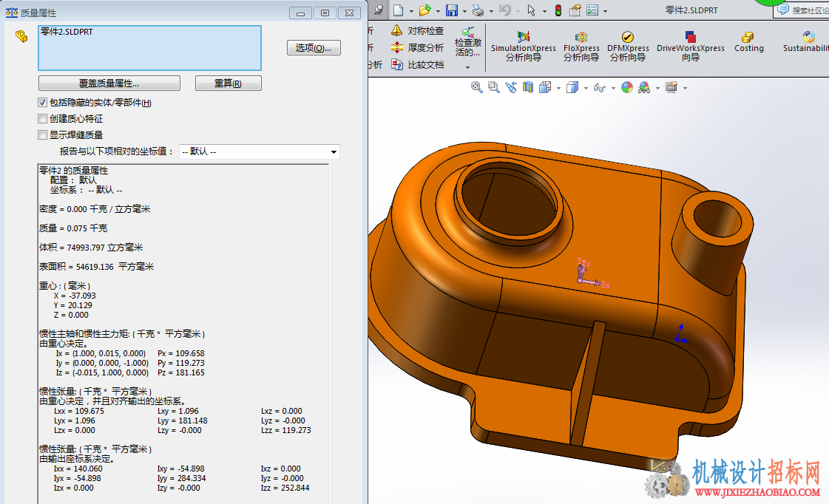Click the 重算(R) recalculate button
The height and width of the screenshot is (504, 829).
[x=229, y=84]
